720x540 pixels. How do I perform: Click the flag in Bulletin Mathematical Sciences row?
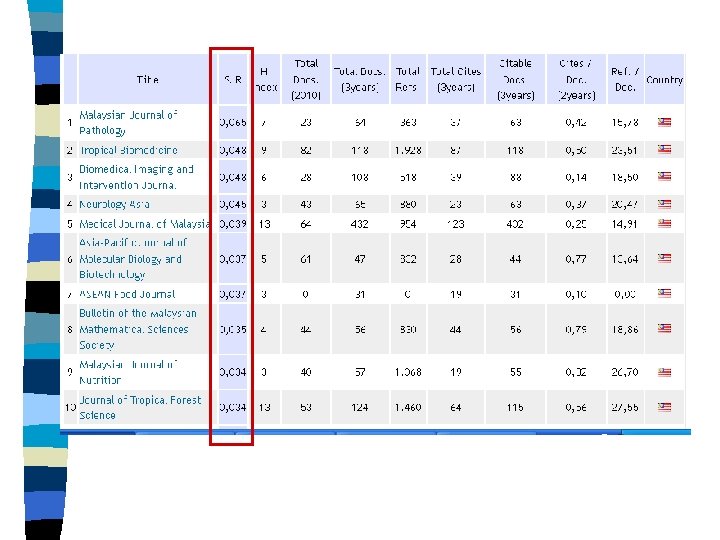[x=664, y=328]
